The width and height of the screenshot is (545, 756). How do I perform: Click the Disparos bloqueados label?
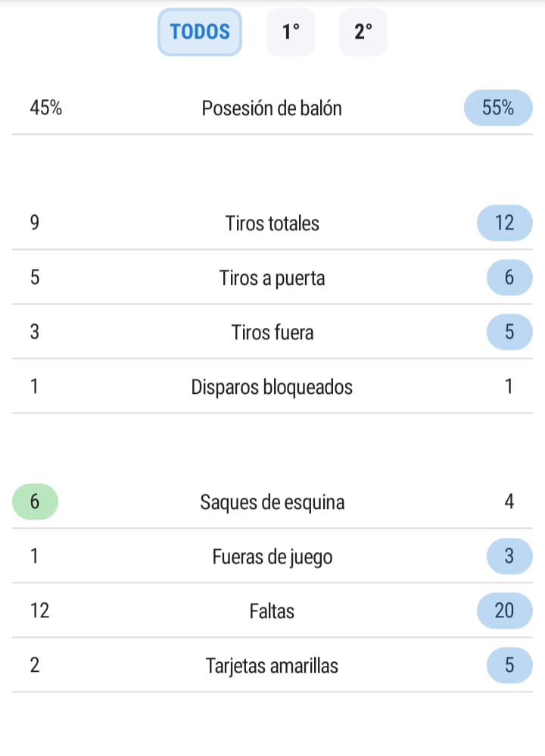(272, 387)
